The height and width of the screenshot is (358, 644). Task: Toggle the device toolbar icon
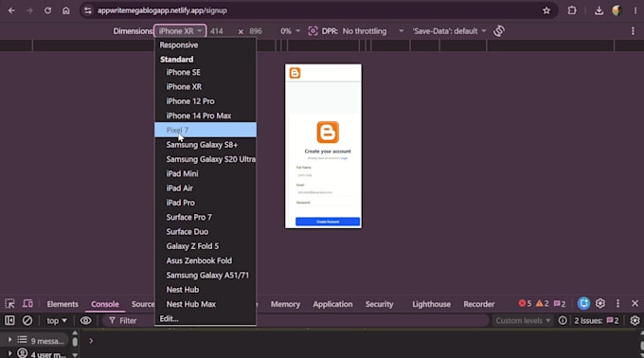(x=27, y=304)
